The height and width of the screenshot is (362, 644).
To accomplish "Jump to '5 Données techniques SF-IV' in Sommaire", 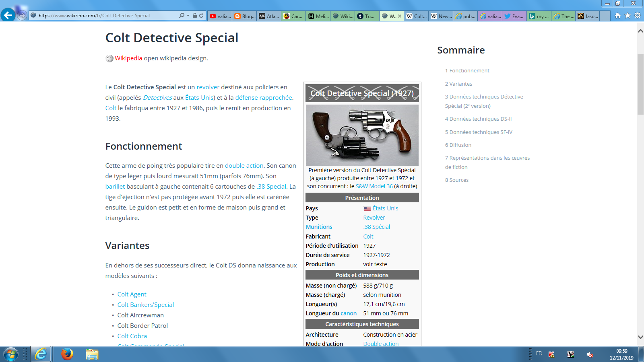I will [x=479, y=132].
